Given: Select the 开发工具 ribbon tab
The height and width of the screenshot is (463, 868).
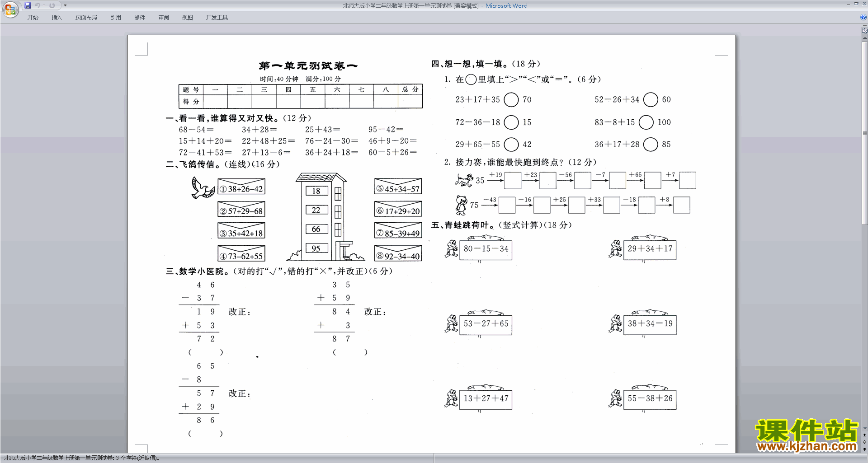Looking at the screenshot, I should coord(217,18).
